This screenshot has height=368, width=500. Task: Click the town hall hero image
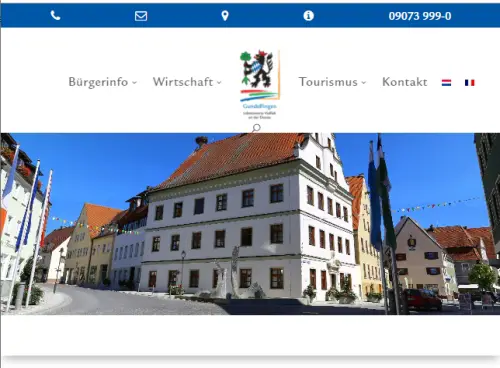(x=250, y=224)
